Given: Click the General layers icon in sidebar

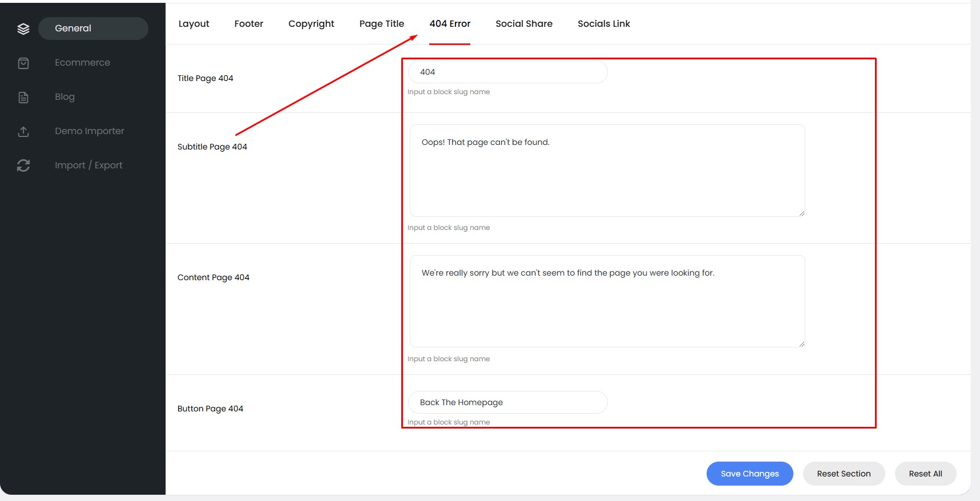Looking at the screenshot, I should pyautogui.click(x=23, y=29).
